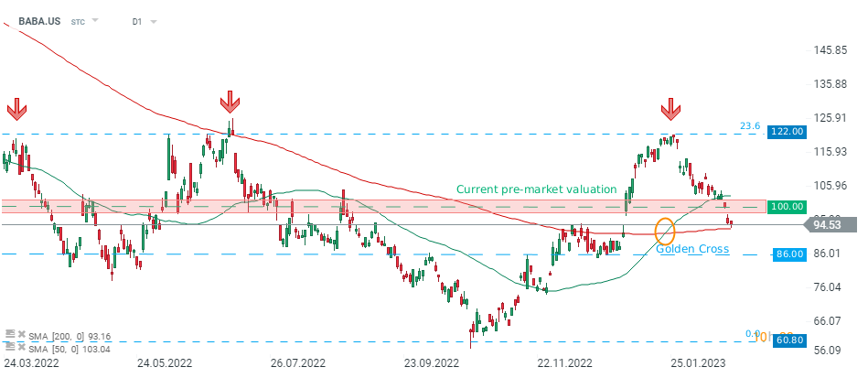Open the D1 timeframe dropdown arrow
The width and height of the screenshot is (868, 378).
(154, 22)
